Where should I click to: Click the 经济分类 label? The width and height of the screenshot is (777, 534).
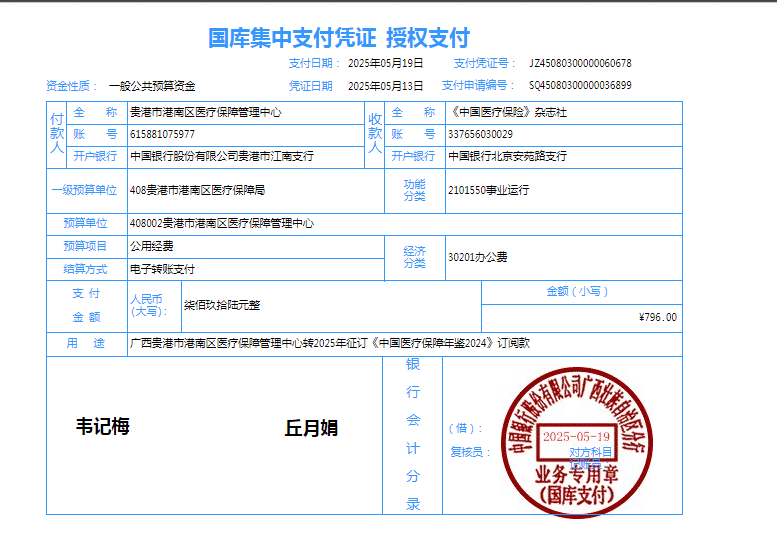click(x=414, y=257)
